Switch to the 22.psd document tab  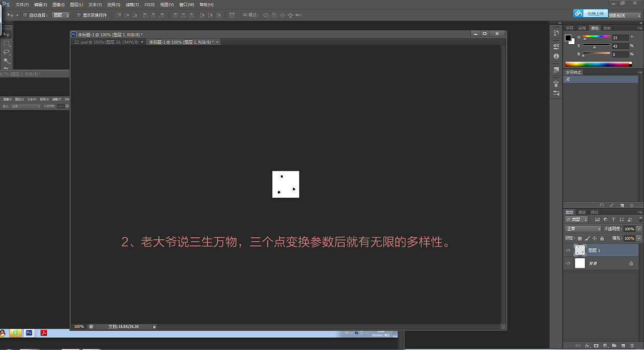pos(106,42)
